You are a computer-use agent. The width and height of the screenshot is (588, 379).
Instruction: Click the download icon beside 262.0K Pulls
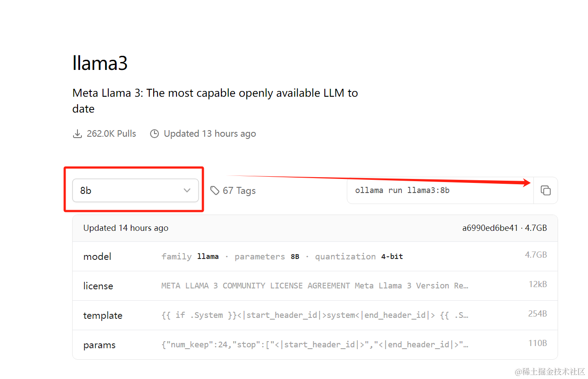[x=77, y=134]
